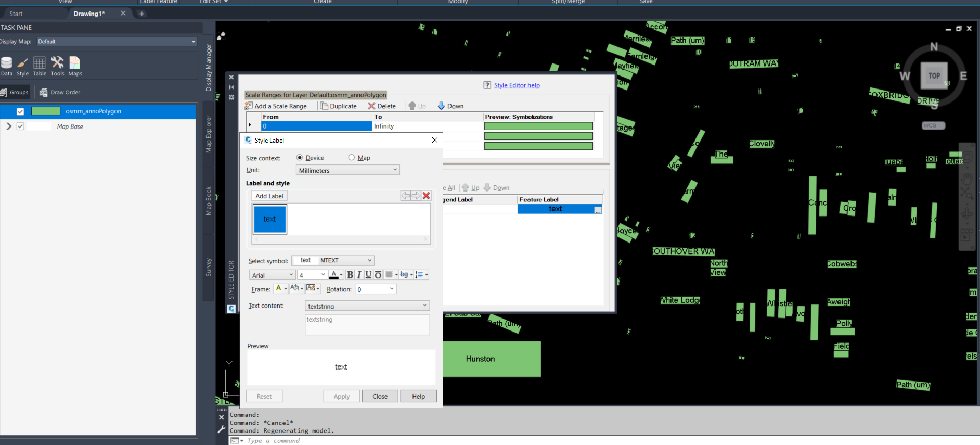Image resolution: width=980 pixels, height=445 pixels.
Task: Toggle osmm_annoPolygon layer visibility checkbox
Action: point(20,111)
